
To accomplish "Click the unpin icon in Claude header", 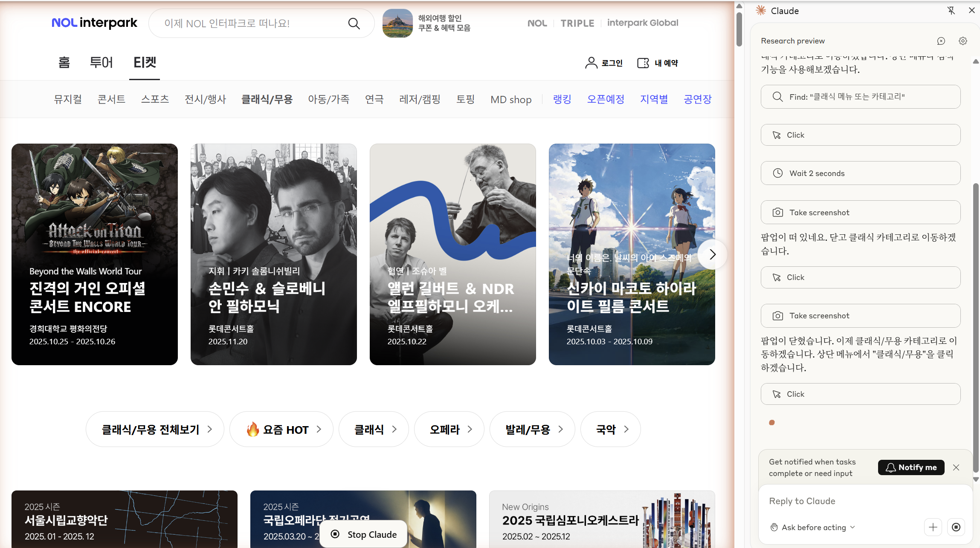I will pyautogui.click(x=951, y=11).
